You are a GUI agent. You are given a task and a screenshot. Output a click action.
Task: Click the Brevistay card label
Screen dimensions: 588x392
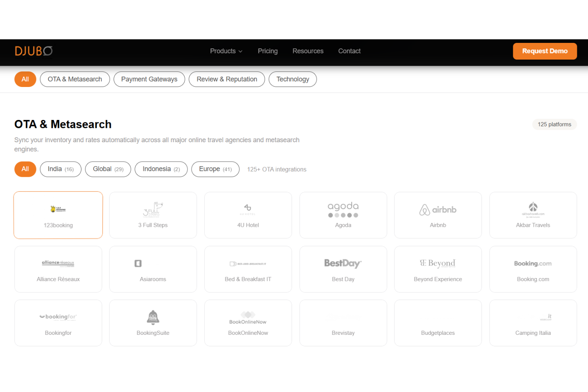pyautogui.click(x=343, y=333)
